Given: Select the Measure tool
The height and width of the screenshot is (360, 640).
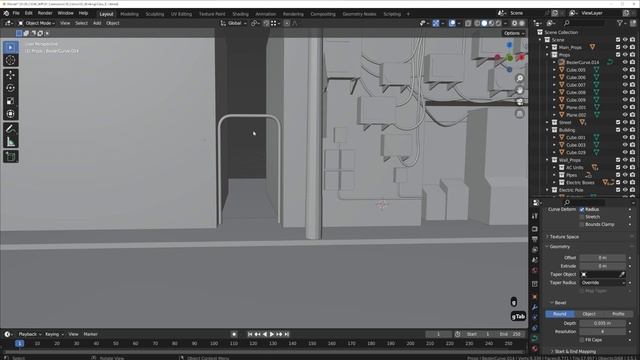Looking at the screenshot, I should point(11,142).
